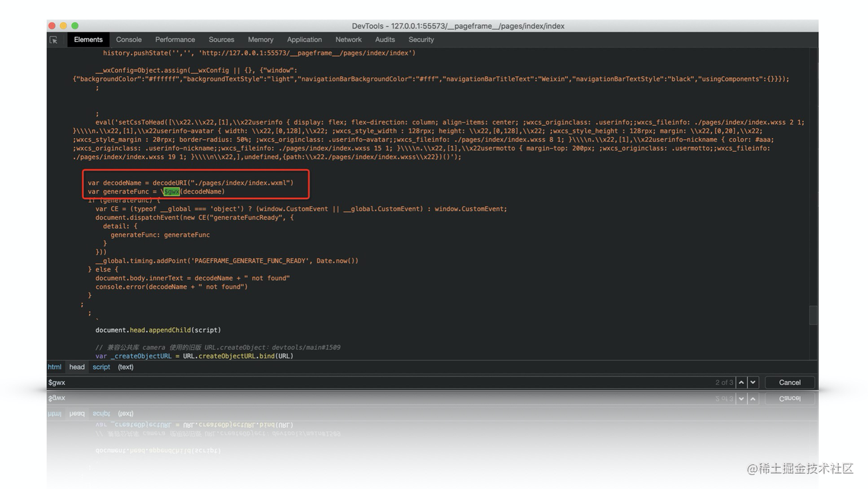The width and height of the screenshot is (868, 489).
Task: Select the Sources tab
Action: [221, 40]
